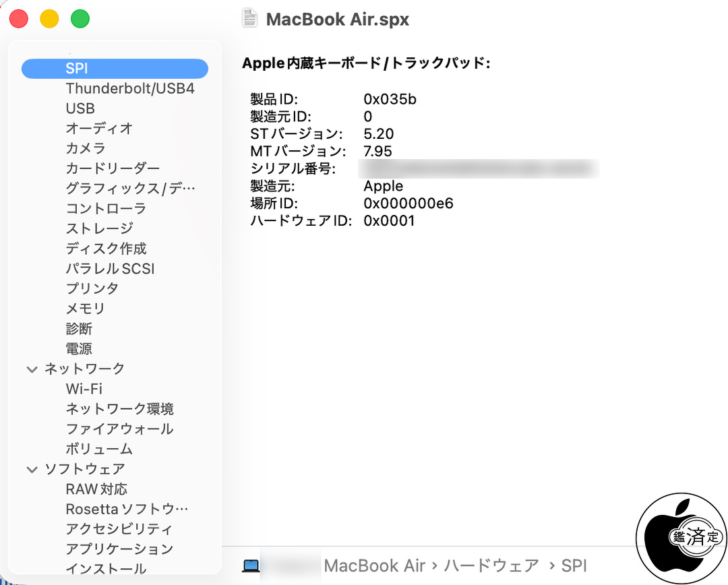The height and width of the screenshot is (585, 728).
Task: Select ストレージ in the sidebar
Action: pyautogui.click(x=99, y=228)
